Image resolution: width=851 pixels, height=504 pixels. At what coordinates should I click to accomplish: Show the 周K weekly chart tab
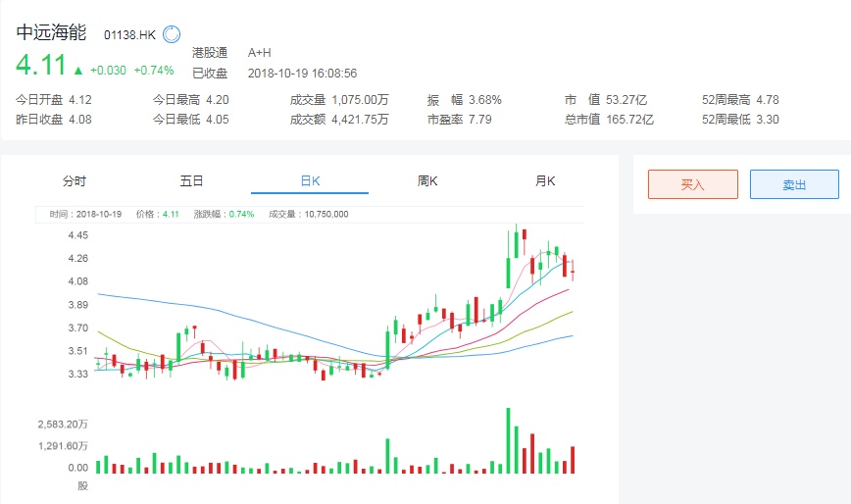click(427, 180)
